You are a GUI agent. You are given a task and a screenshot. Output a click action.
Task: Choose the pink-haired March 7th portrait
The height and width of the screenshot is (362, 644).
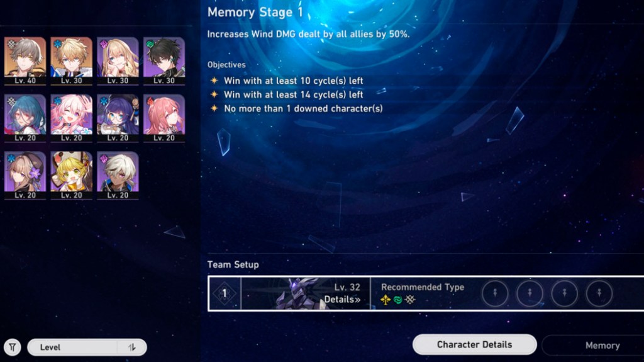(x=72, y=118)
